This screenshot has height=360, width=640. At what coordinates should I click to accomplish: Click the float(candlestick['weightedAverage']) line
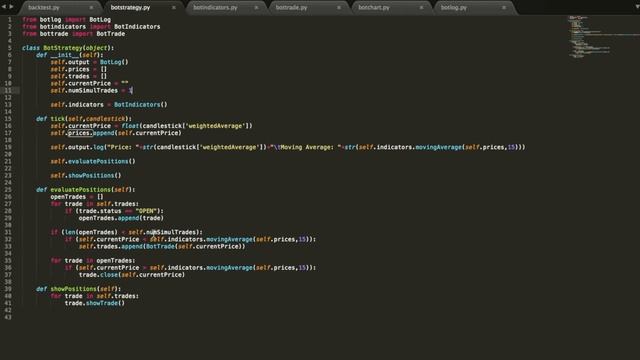[x=151, y=126]
